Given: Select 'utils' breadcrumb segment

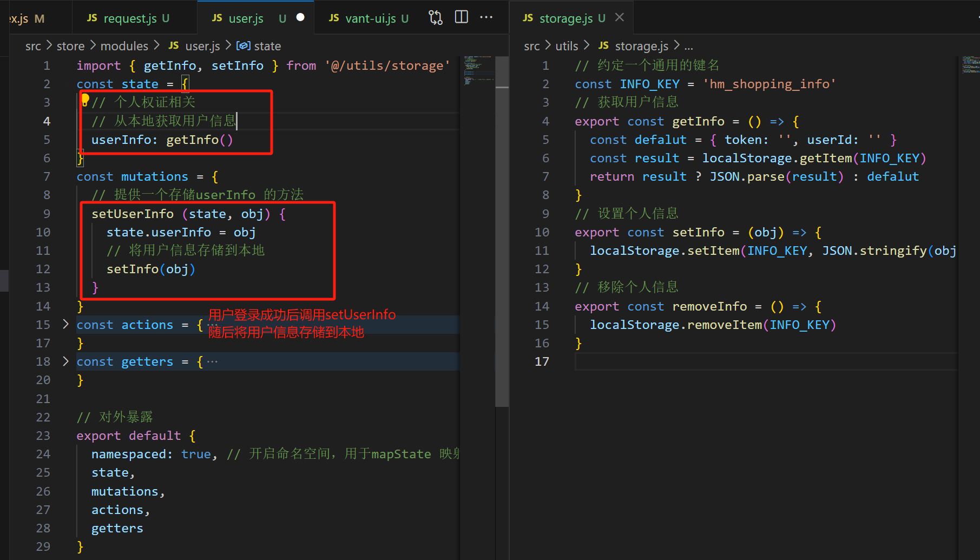Looking at the screenshot, I should (x=567, y=46).
